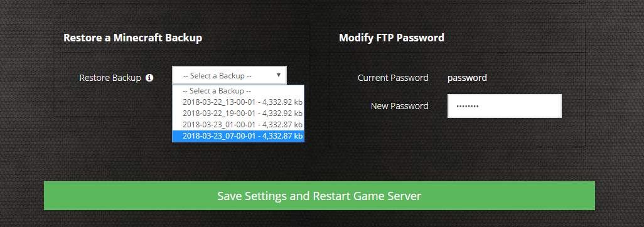Screen dimensions: 644x227
Task: Click the 'Modify FTP Password' heading
Action: [392, 38]
